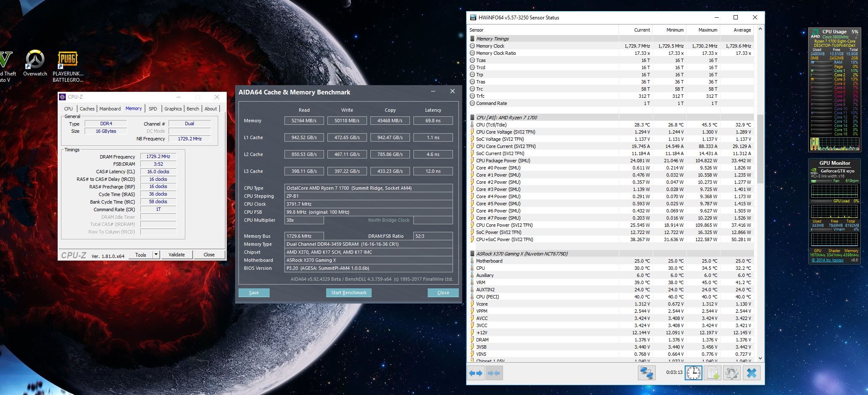The width and height of the screenshot is (868, 395).
Task: Open the Grand Theft Auto V shortcut
Action: point(7,66)
